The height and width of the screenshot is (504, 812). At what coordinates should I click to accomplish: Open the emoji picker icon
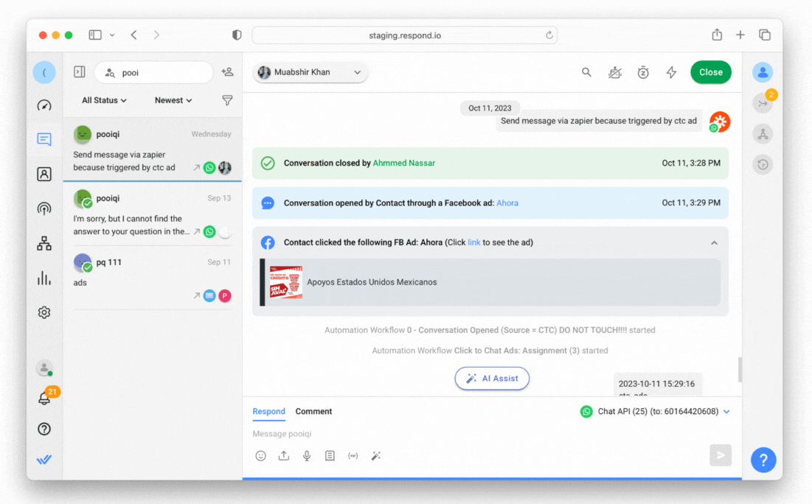pyautogui.click(x=260, y=456)
